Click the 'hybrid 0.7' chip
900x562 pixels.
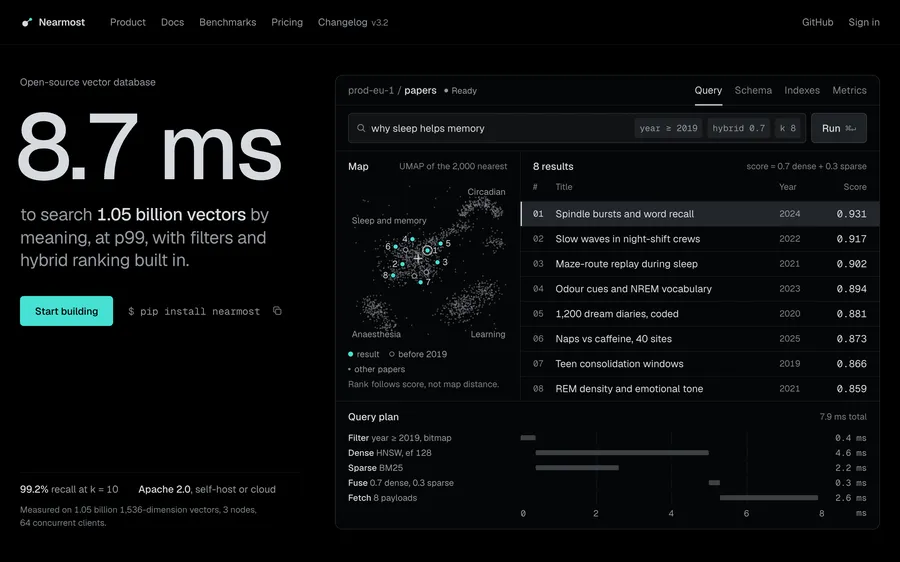pos(739,129)
